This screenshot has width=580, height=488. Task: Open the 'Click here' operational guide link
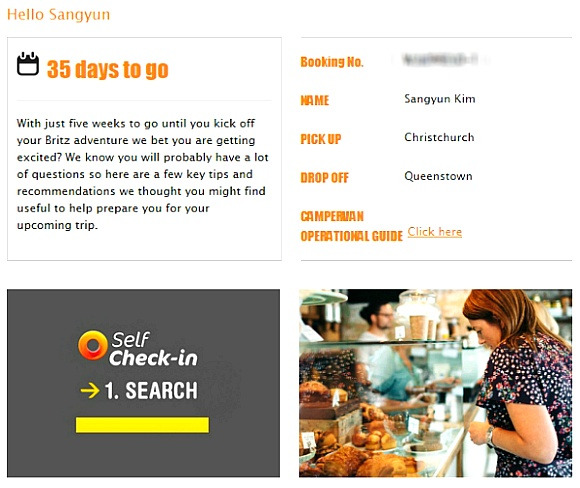pos(435,232)
